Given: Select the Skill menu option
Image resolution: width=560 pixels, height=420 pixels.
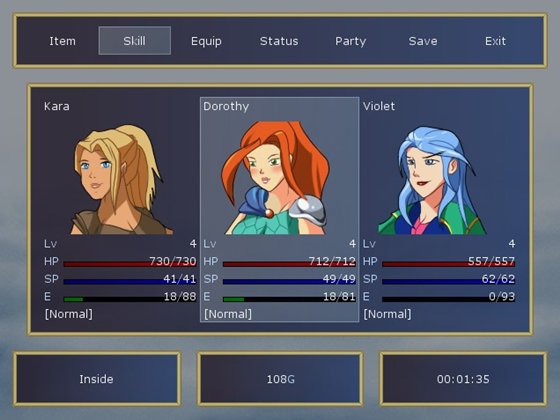Looking at the screenshot, I should point(135,41).
